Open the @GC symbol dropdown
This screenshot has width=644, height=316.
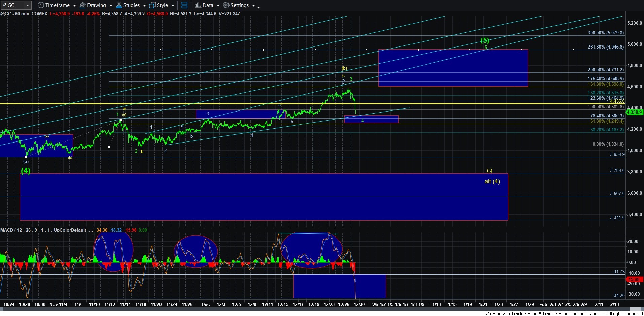[x=28, y=6]
